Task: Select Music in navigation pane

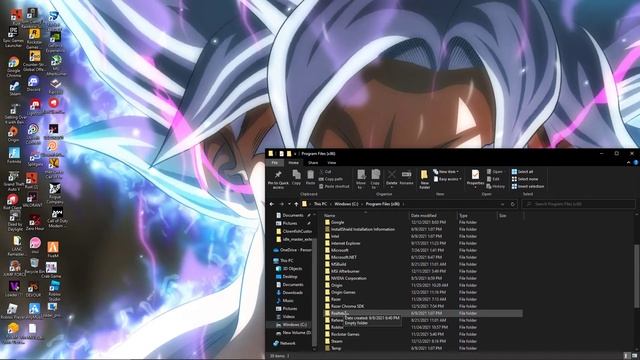Action: pos(285,300)
